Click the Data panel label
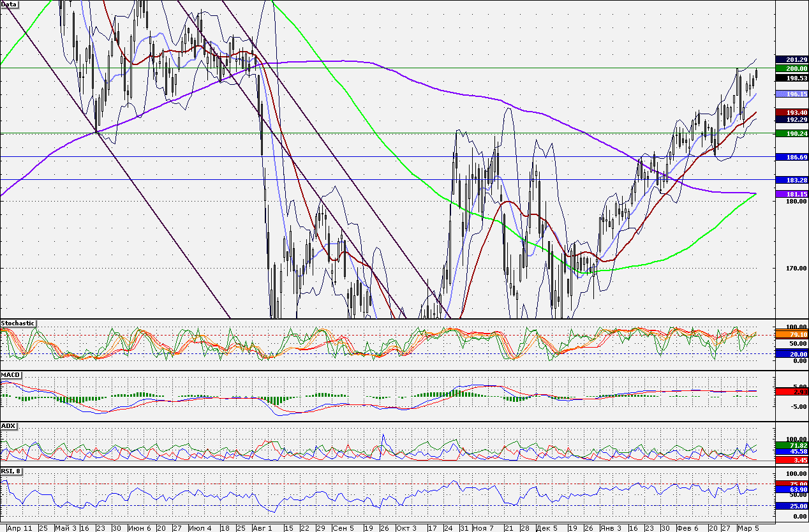This screenshot has height=532, width=809. pos(9,4)
